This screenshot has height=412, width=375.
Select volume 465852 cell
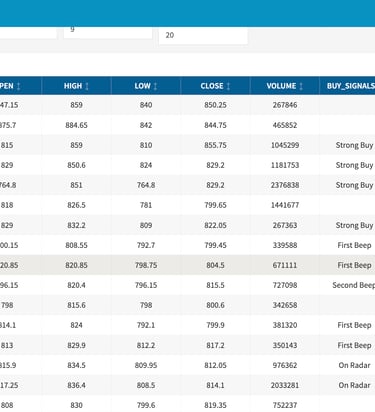point(285,125)
